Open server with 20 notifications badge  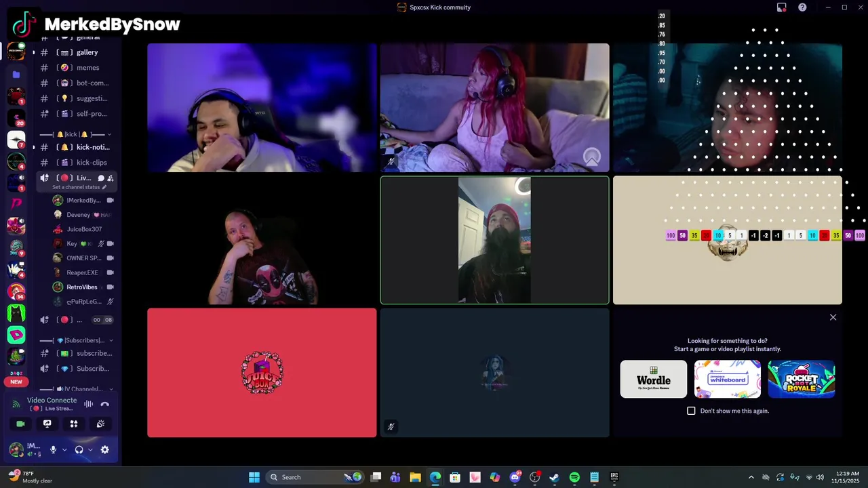16,118
